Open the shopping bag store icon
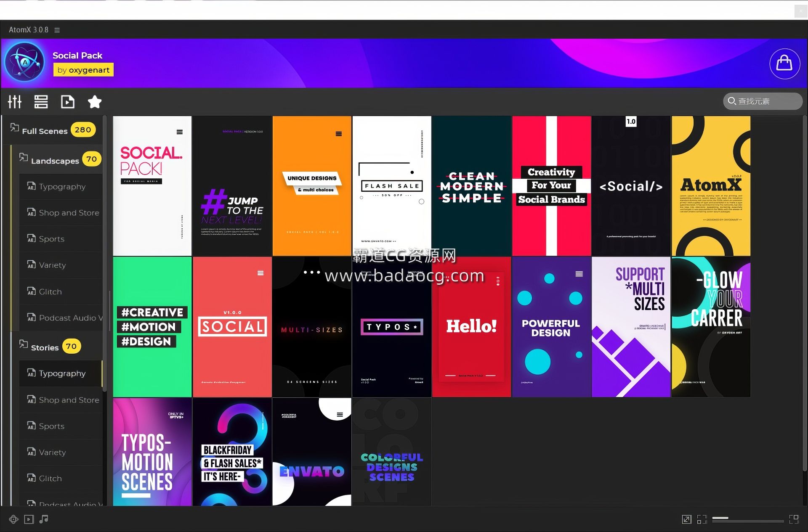Image resolution: width=808 pixels, height=532 pixels. click(784, 64)
